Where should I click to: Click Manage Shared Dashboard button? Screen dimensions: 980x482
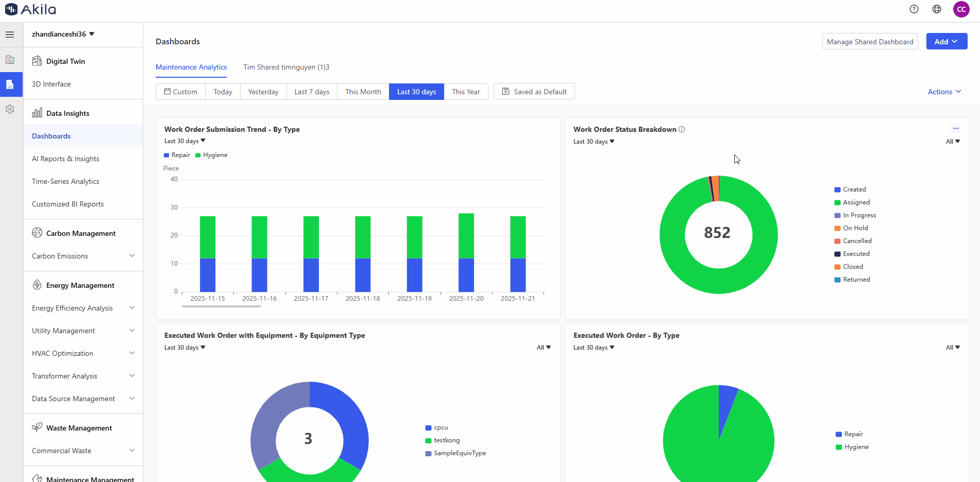870,42
